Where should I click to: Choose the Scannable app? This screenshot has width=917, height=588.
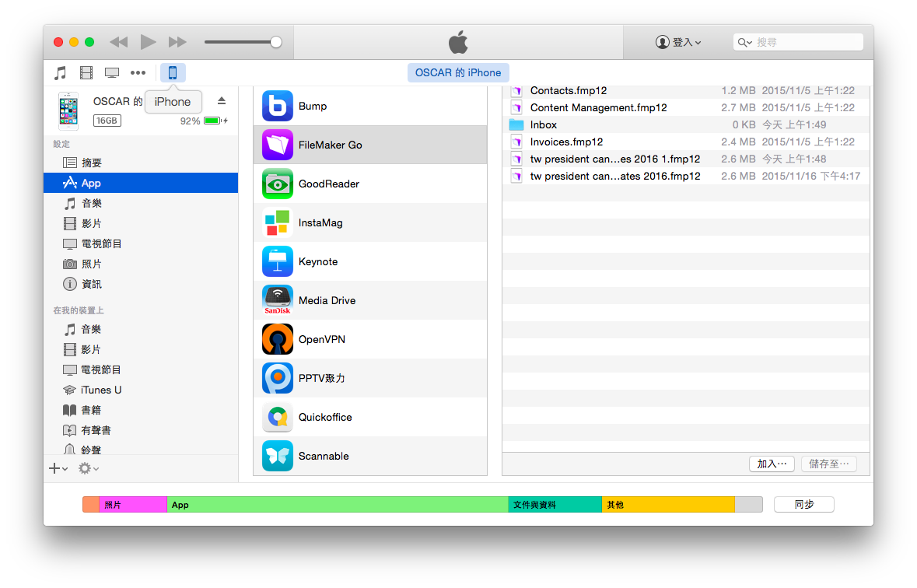(370, 456)
